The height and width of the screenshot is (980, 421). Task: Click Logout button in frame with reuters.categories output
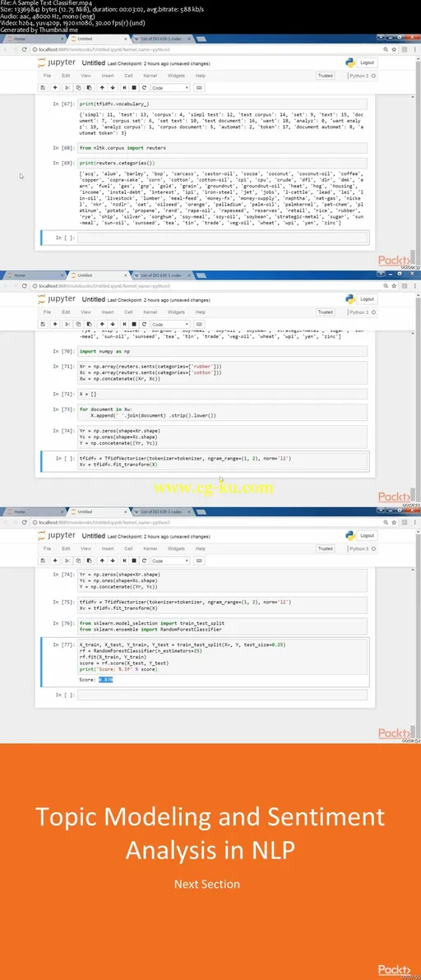(368, 62)
